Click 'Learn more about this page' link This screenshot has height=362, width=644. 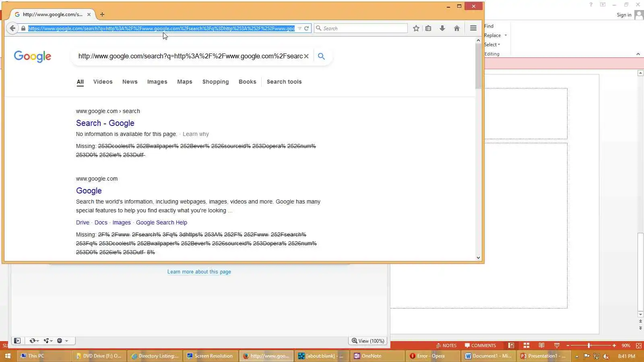[199, 272]
